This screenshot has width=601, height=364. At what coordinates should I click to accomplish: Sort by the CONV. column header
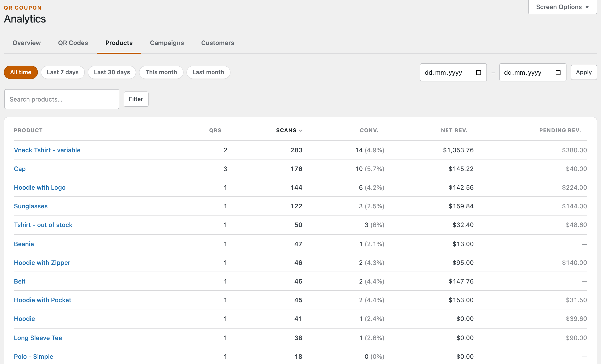(369, 131)
